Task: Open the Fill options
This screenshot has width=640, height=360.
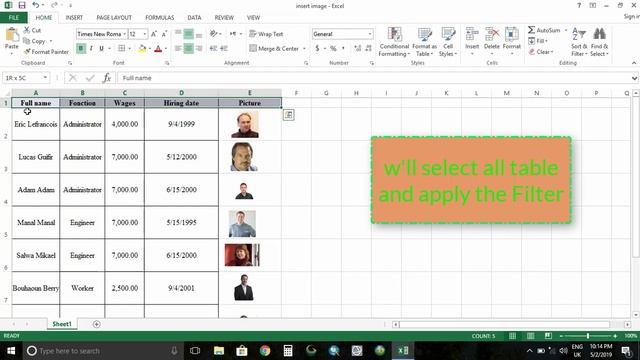Action: (537, 41)
